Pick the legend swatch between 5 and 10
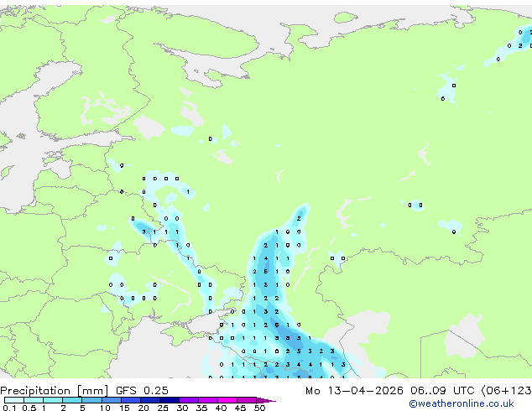 [91, 400]
